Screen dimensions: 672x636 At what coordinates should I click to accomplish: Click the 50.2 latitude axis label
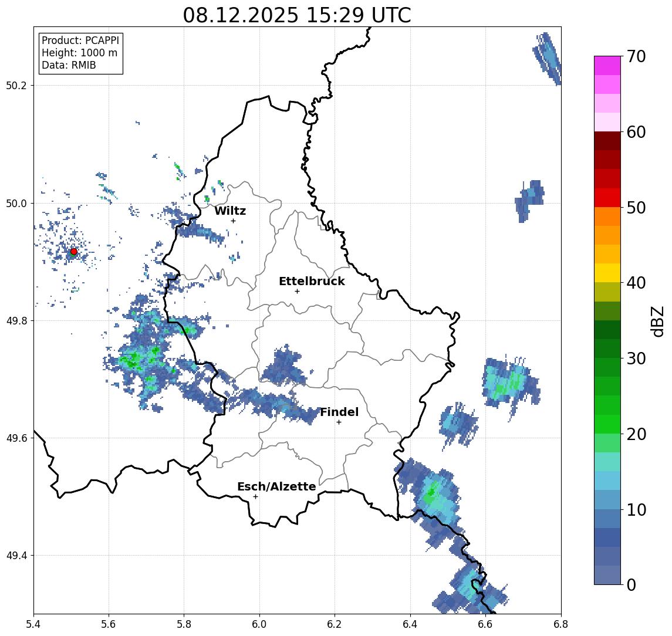[x=16, y=85]
